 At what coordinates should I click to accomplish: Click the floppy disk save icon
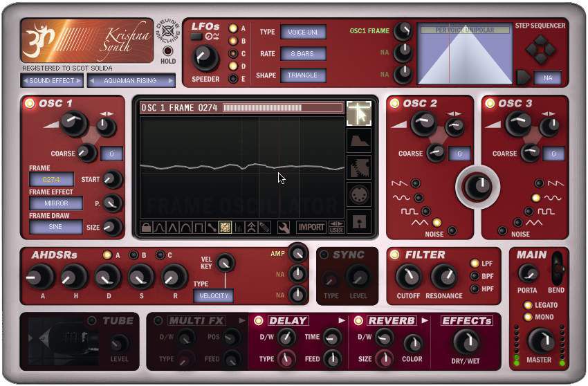pyautogui.click(x=359, y=221)
